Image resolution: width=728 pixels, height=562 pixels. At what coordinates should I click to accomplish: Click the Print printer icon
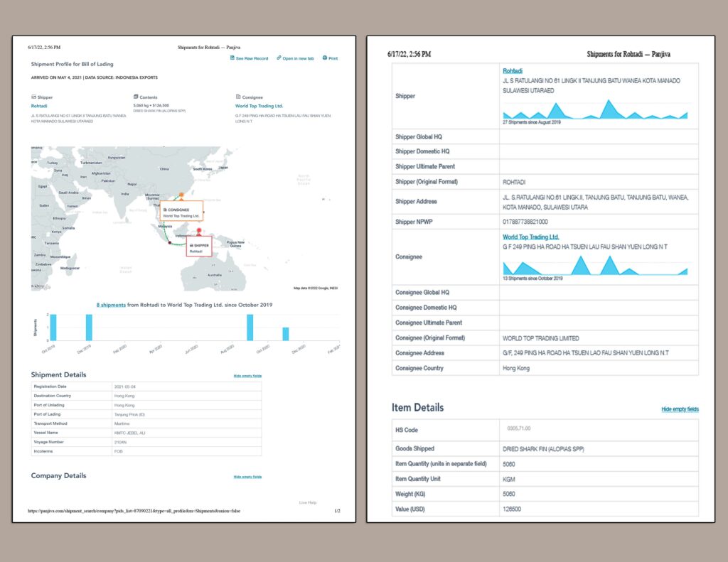pos(325,58)
